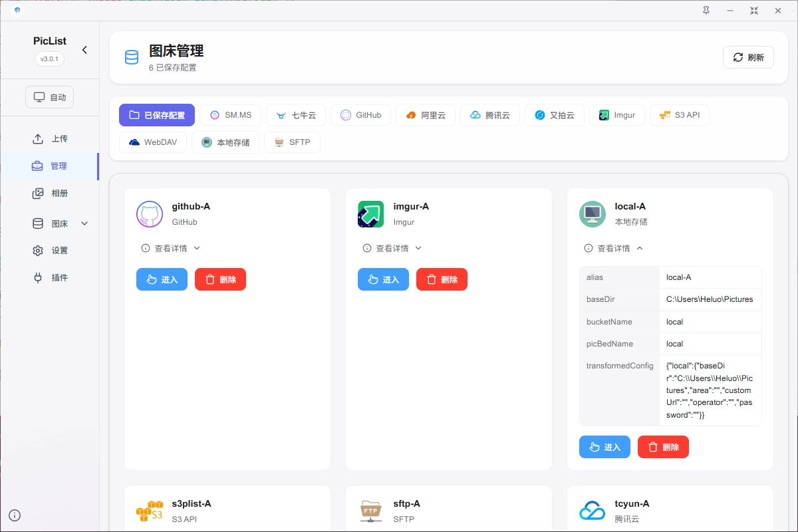The height and width of the screenshot is (532, 798).
Task: Click the database icon beside 图床管理
Action: (x=132, y=57)
